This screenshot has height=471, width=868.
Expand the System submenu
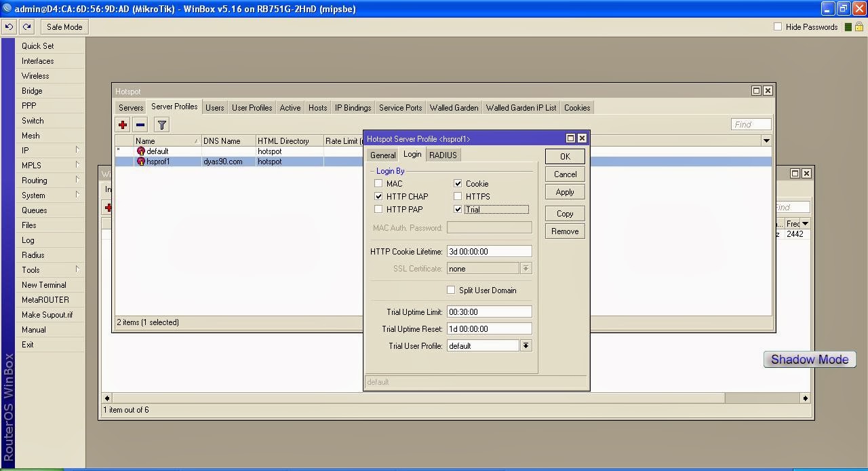click(x=51, y=195)
